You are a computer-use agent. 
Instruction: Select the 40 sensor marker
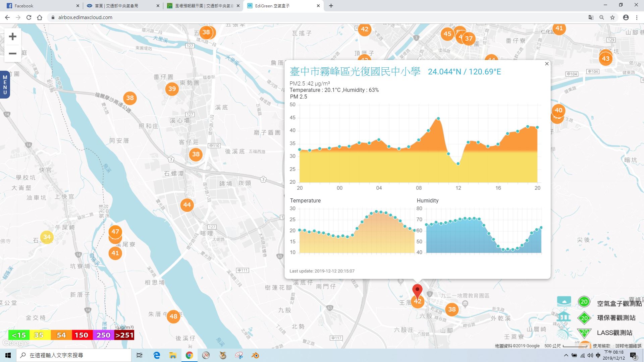click(558, 110)
